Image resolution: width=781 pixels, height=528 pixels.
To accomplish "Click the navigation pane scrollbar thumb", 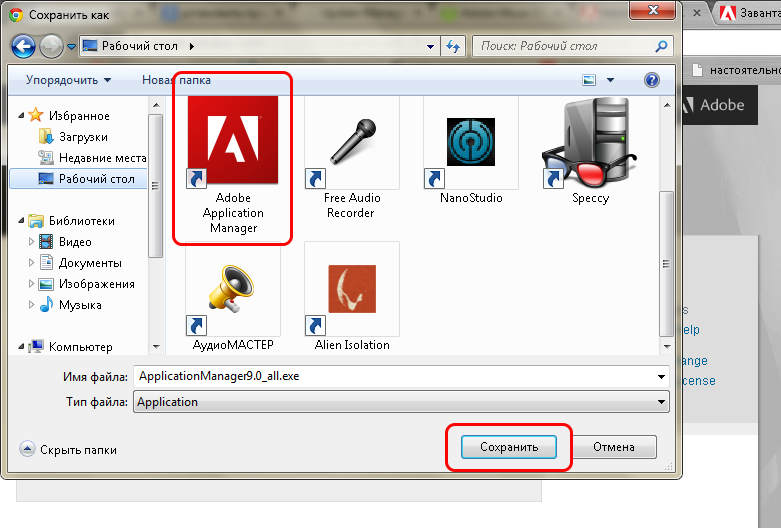I will point(155,186).
